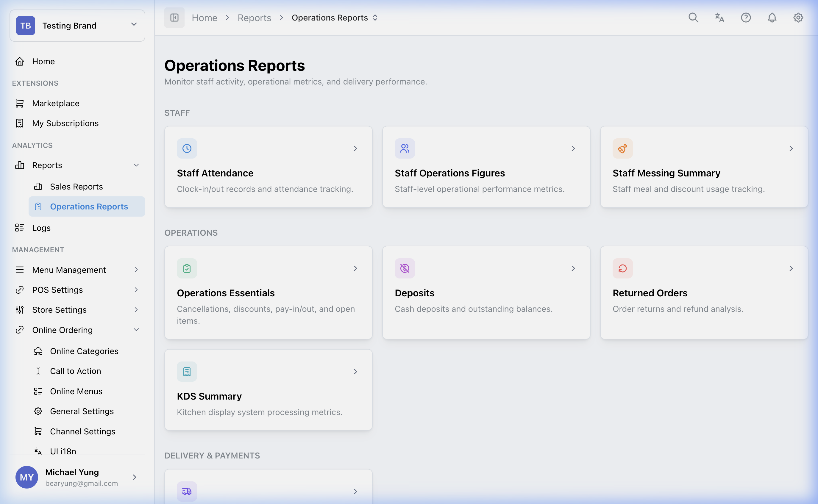Click the sidebar collapse icon beside Home breadcrumb

[174, 17]
